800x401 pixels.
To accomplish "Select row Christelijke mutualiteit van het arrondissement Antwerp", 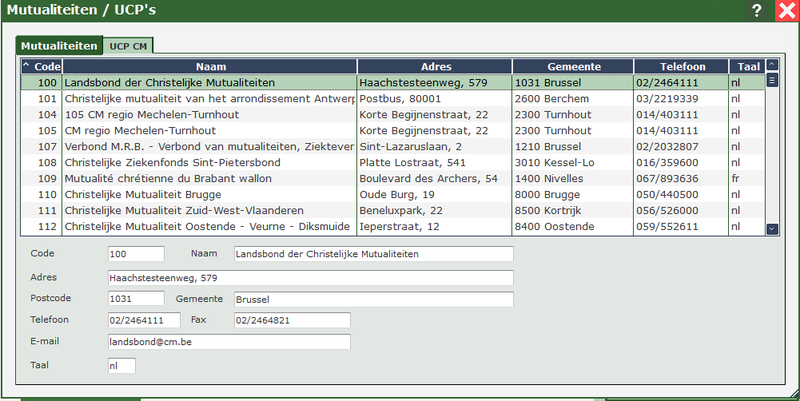I will (x=393, y=98).
